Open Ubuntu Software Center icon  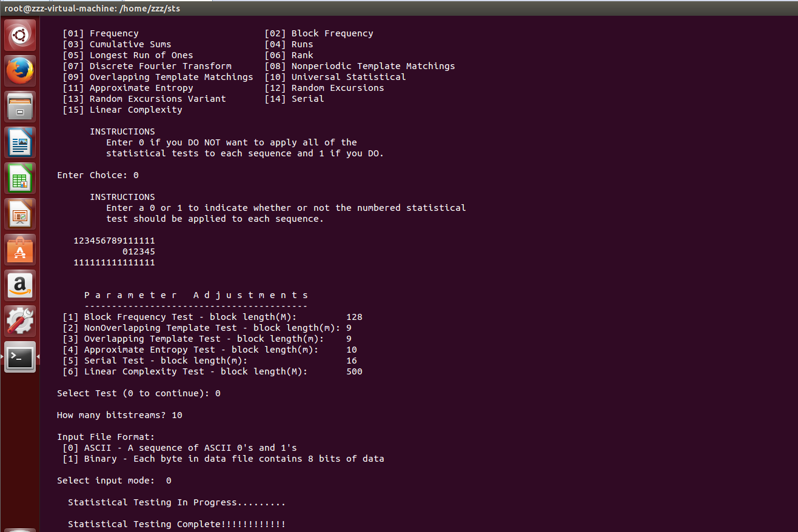pyautogui.click(x=20, y=250)
